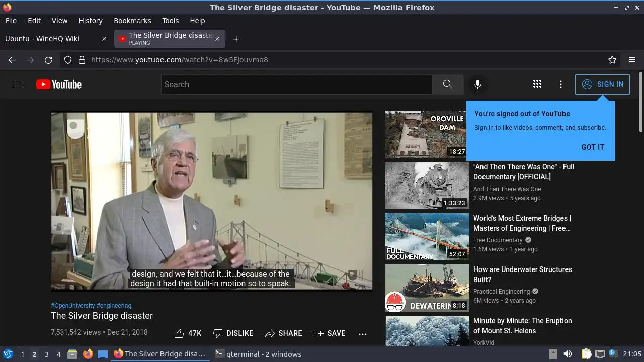644x362 pixels.
Task: Open the Tools menu
Action: 170,21
